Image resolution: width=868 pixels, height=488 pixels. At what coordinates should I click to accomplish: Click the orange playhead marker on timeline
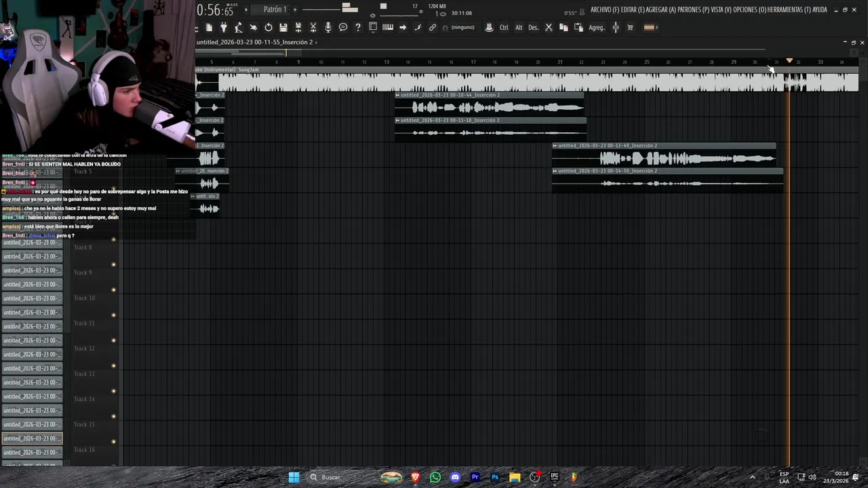[789, 61]
